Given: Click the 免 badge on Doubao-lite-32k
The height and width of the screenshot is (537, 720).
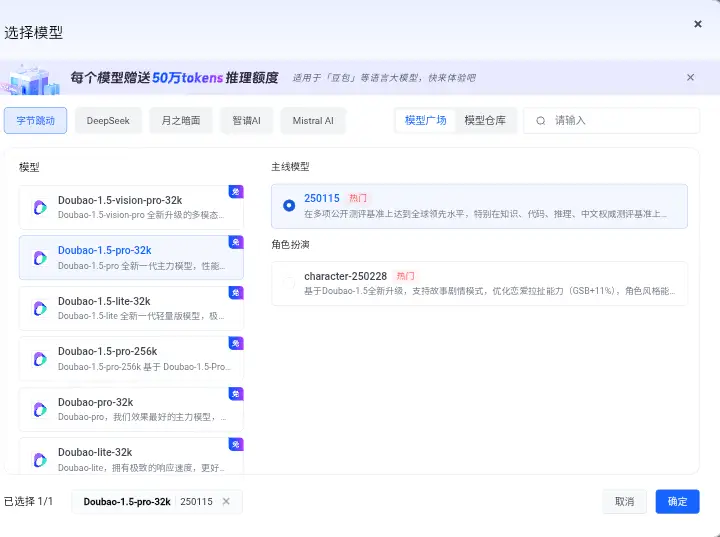Looking at the screenshot, I should coord(236,444).
